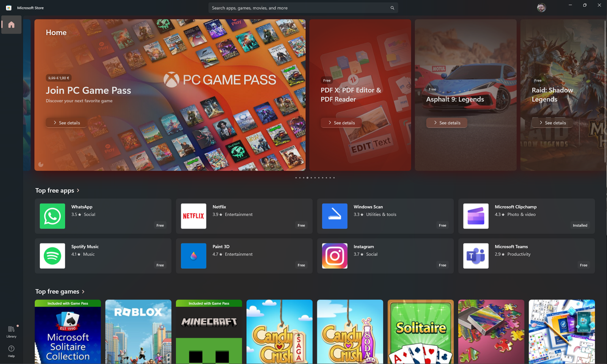Click Free button on Netflix card
This screenshot has height=364, width=607.
(301, 225)
